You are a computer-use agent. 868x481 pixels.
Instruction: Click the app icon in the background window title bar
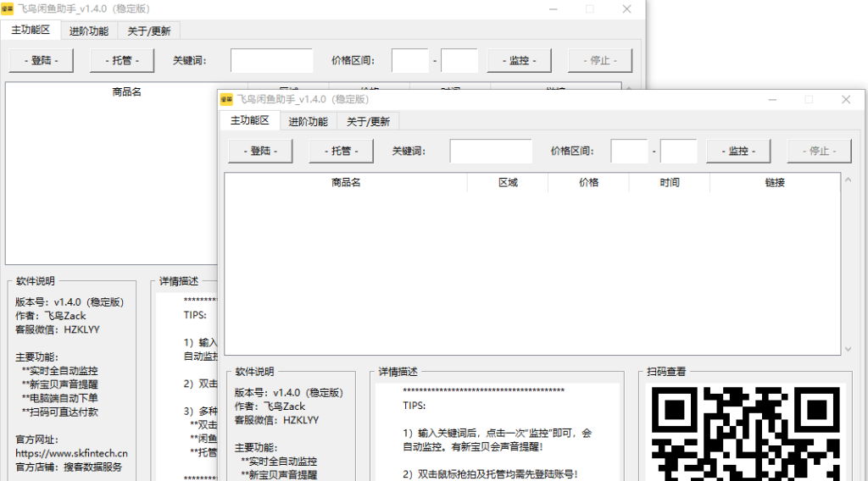8,9
